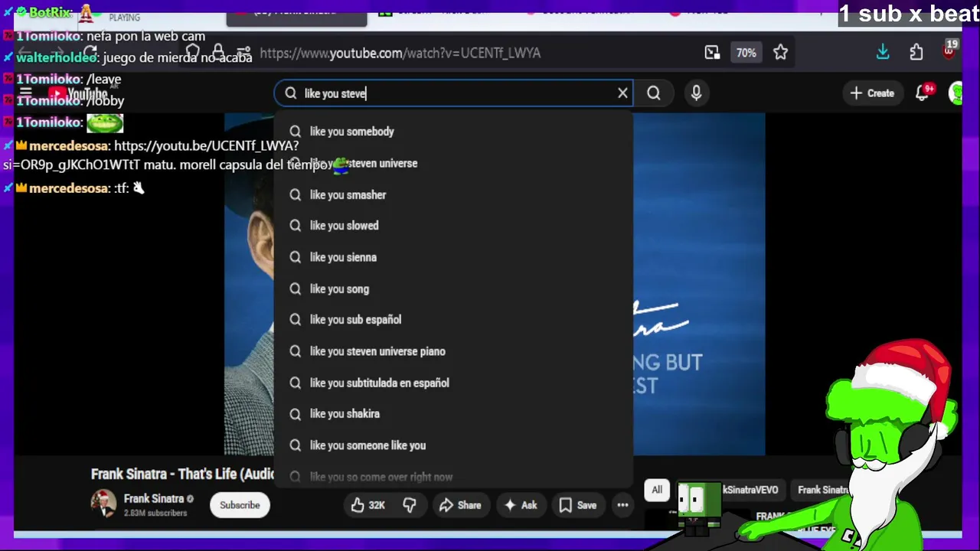Click the video title 'That's Life'
The image size is (980, 551).
pos(182,474)
